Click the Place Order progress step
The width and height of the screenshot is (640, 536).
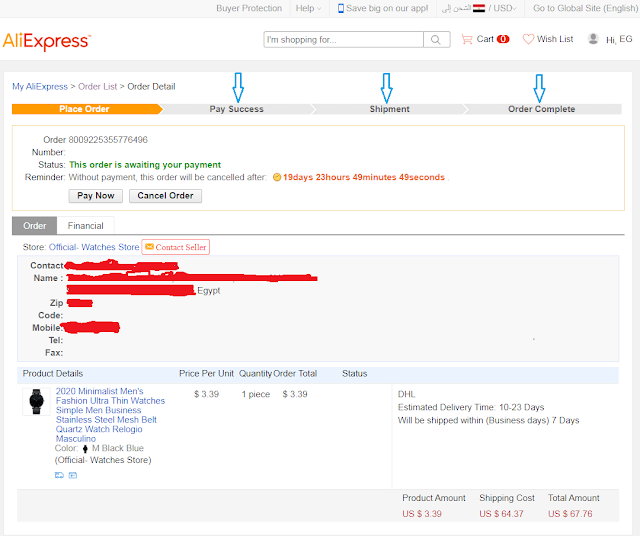(84, 109)
